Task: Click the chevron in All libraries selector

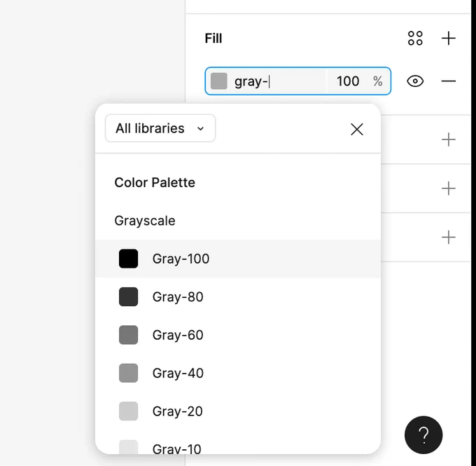Action: 200,128
